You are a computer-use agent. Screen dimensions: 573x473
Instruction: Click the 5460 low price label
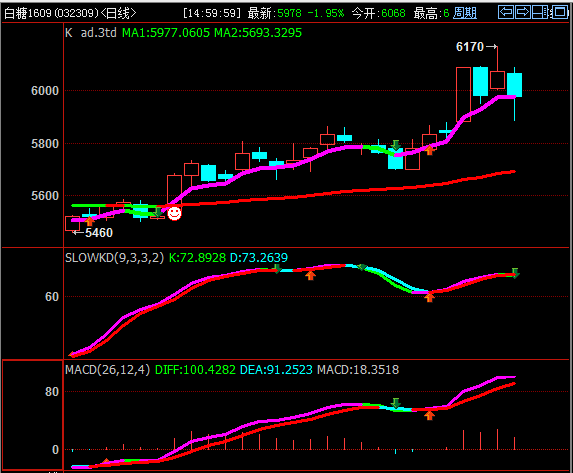coord(99,233)
